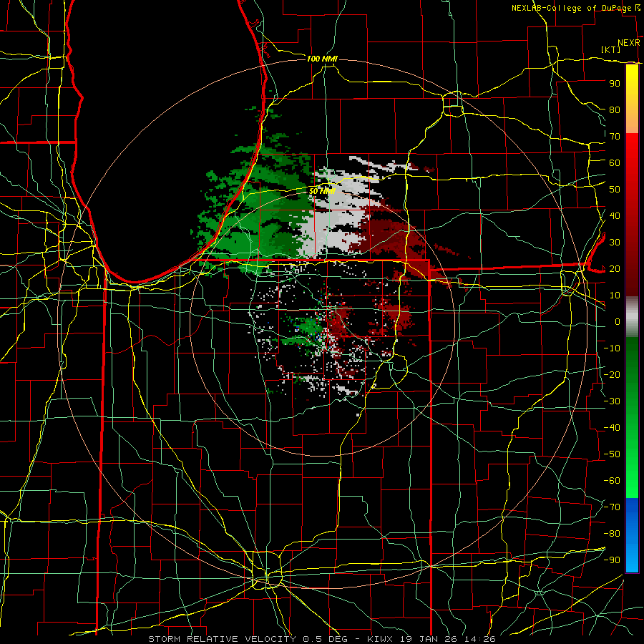This screenshot has width=644, height=644.
Task: Select the positive 70 knot scale label
Action: tap(615, 137)
